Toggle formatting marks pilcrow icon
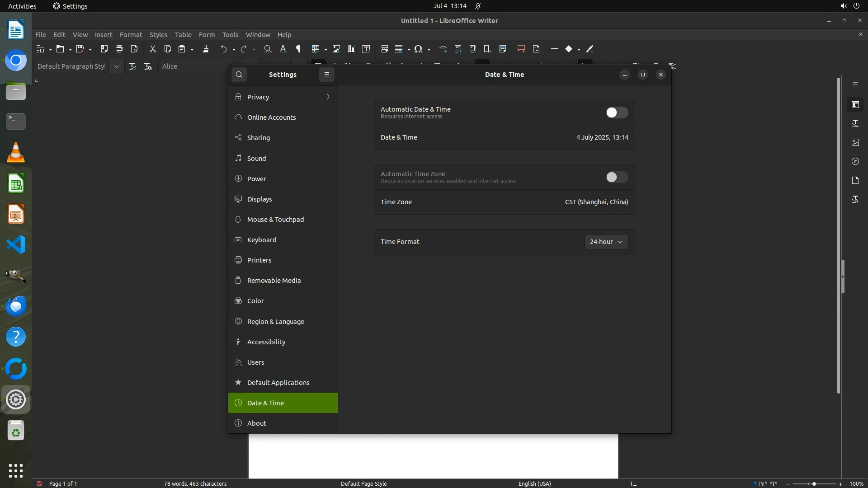The image size is (868, 488). [x=298, y=49]
